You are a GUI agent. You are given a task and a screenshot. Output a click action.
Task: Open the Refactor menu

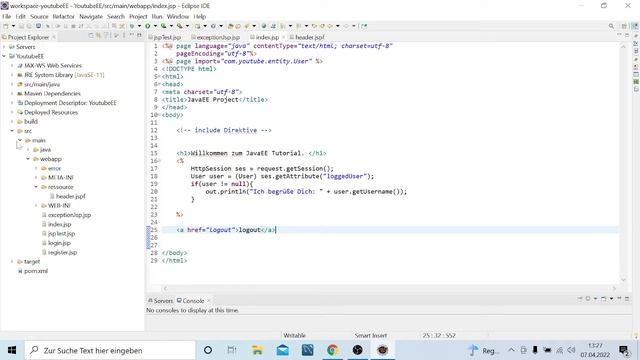(64, 17)
